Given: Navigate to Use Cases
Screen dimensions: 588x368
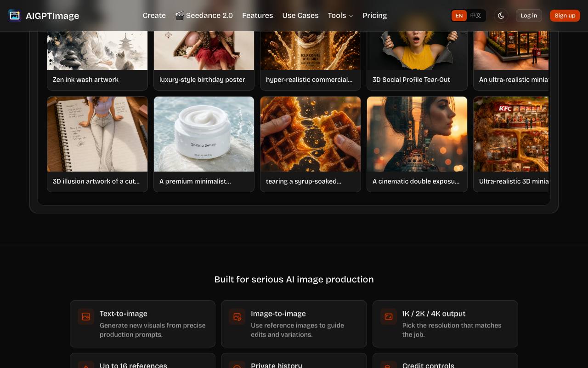Looking at the screenshot, I should (x=300, y=16).
